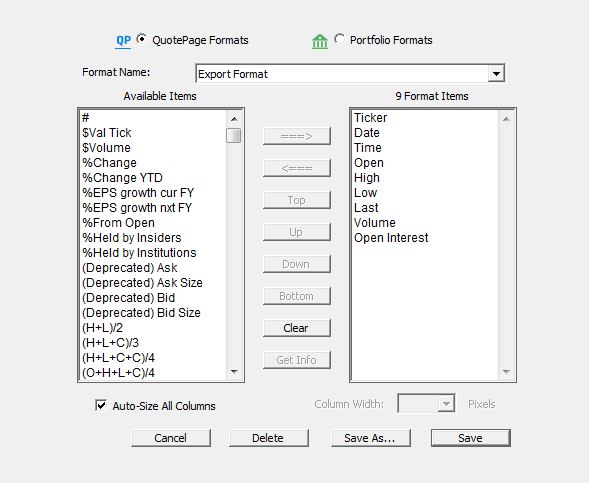Click the Delete button
Image resolution: width=589 pixels, height=483 pixels.
(x=269, y=438)
